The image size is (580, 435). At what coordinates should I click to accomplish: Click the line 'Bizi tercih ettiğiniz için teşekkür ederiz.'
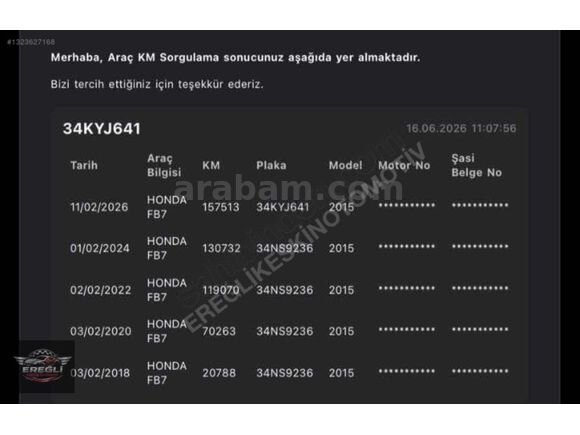coord(157,84)
